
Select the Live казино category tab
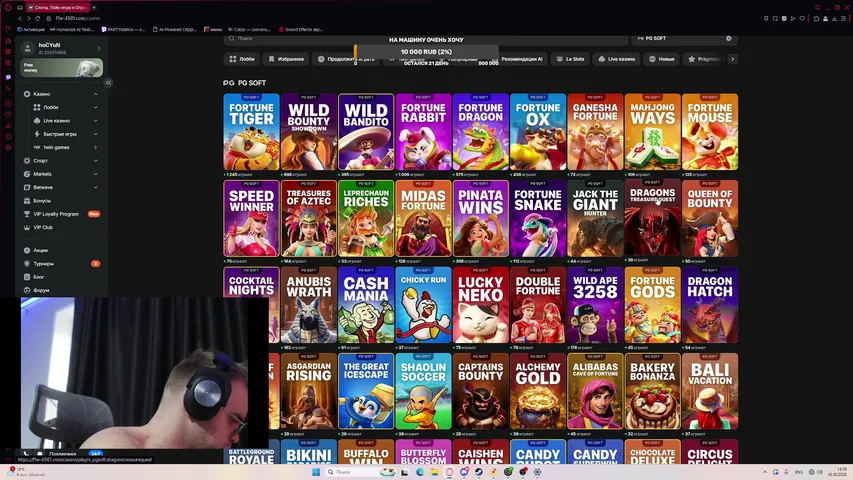point(617,59)
